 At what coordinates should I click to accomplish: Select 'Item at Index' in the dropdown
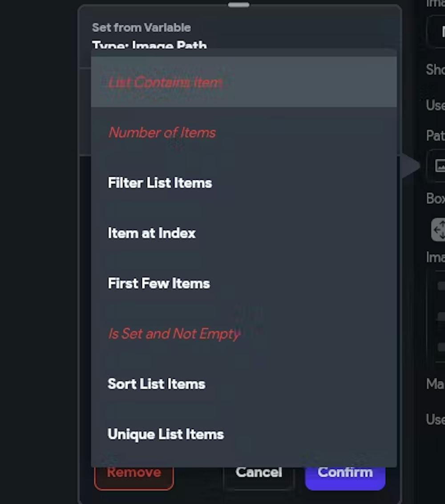coord(151,233)
